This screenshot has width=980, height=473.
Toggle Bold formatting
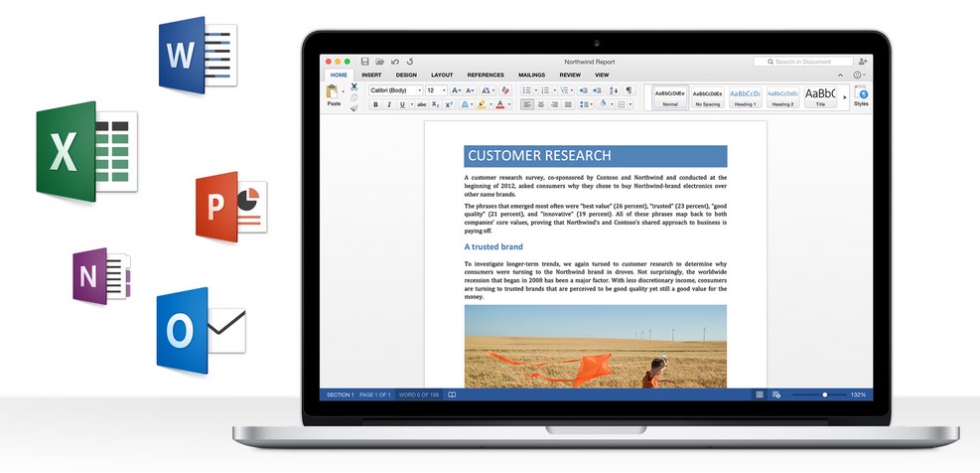(375, 104)
